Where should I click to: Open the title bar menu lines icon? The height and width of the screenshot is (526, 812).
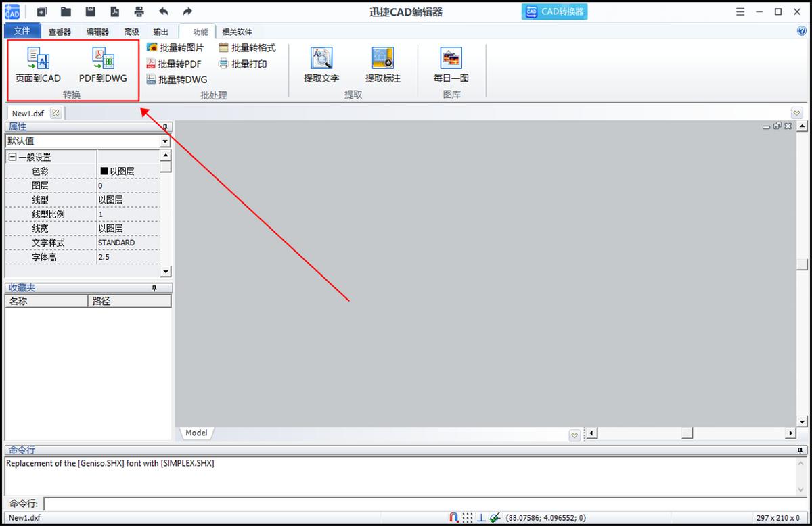point(741,11)
